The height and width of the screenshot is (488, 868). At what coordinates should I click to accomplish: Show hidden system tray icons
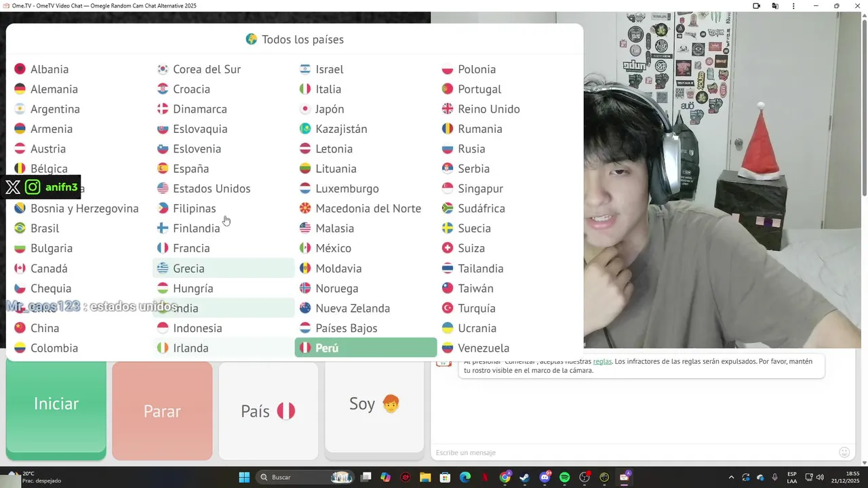731,477
